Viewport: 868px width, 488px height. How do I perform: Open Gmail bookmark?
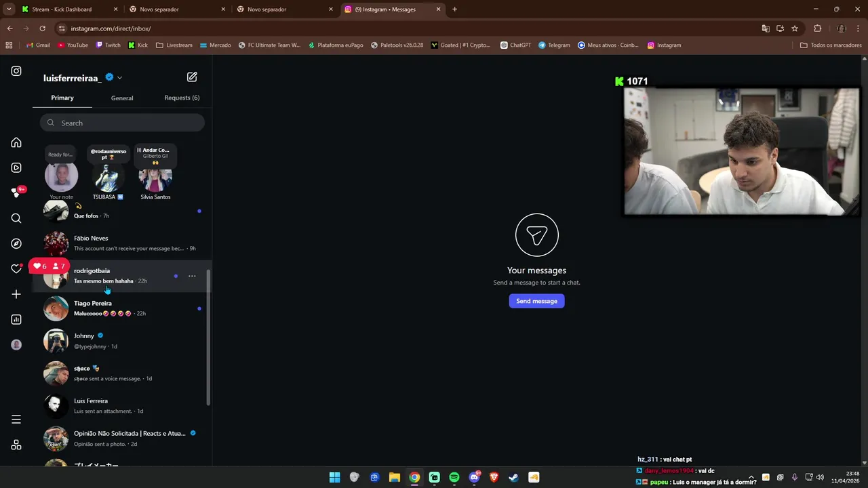[x=38, y=45]
